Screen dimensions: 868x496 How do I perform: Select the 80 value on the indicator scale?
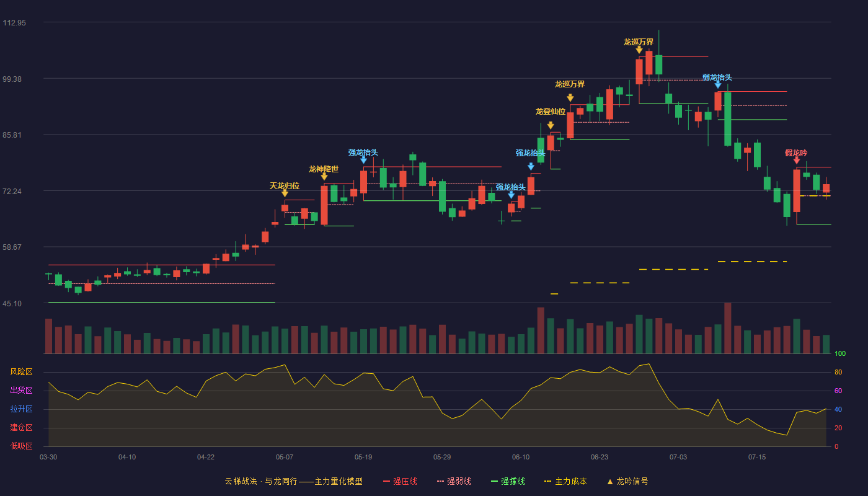pos(838,373)
